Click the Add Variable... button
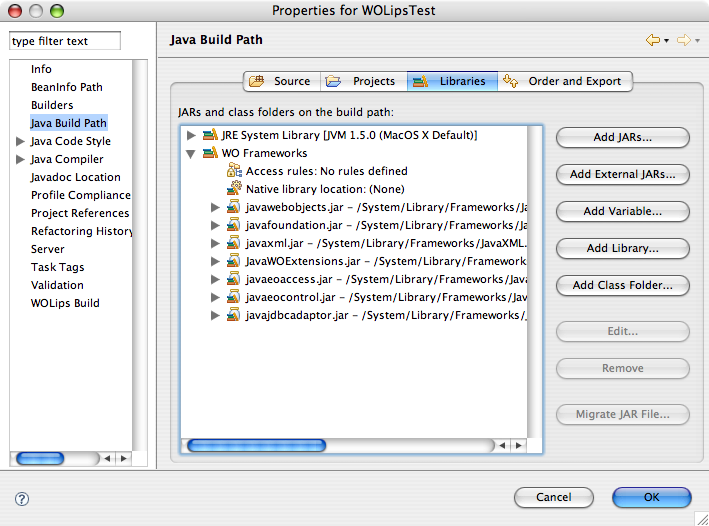709x526 pixels. point(623,211)
